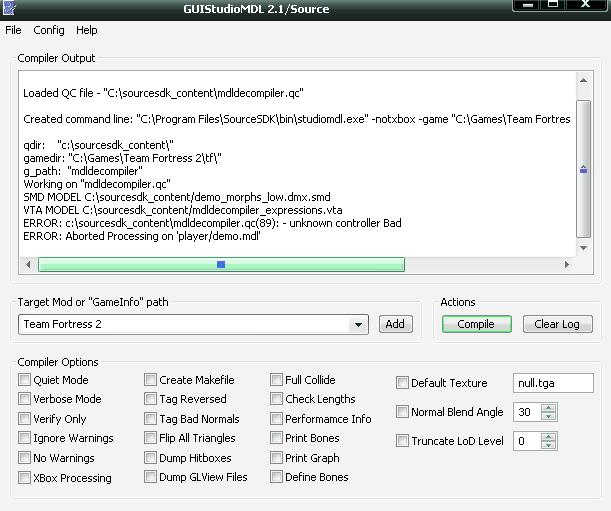Expand the Target Mod dropdown showing Team Fortress 2
The width and height of the screenshot is (611, 511).
click(x=359, y=325)
